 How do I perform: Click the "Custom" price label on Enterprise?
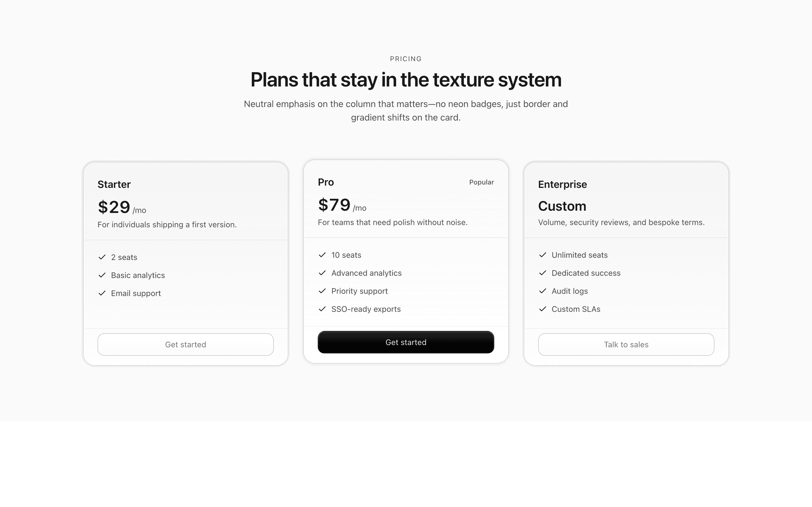(x=562, y=206)
